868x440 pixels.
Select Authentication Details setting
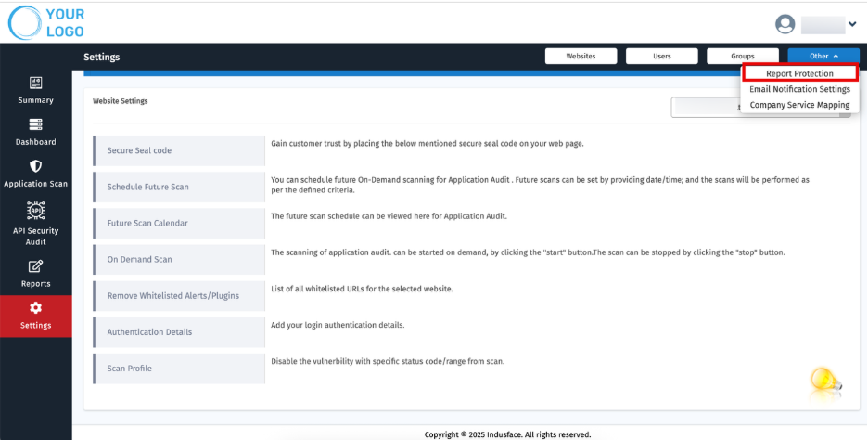pos(179,332)
